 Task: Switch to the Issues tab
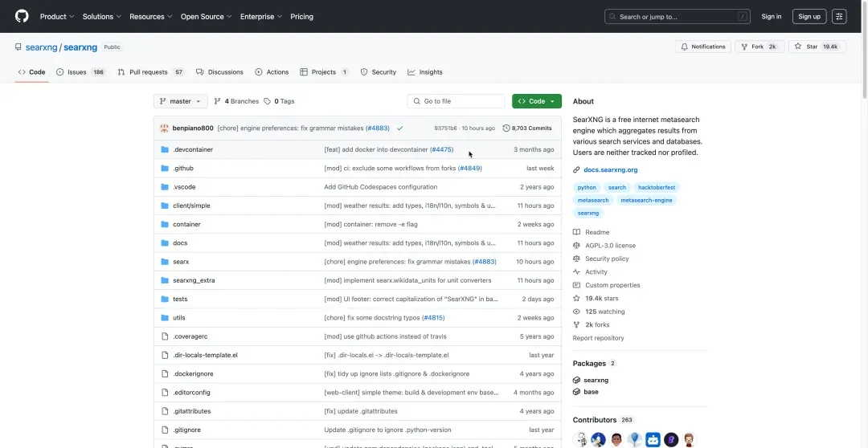[x=81, y=72]
